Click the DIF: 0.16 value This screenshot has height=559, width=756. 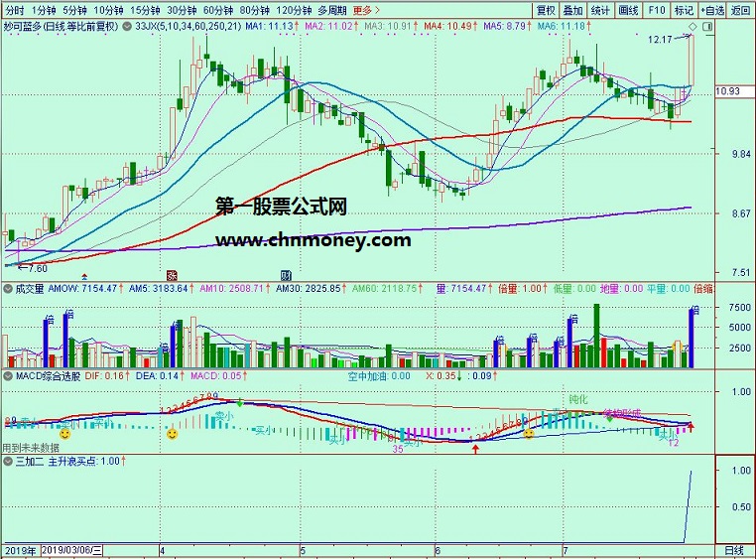point(107,375)
